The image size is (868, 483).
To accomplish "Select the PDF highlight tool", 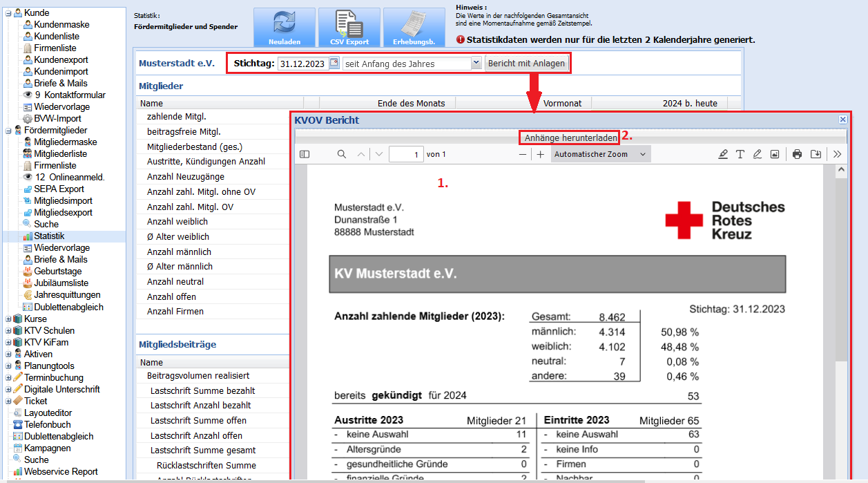I will click(723, 154).
